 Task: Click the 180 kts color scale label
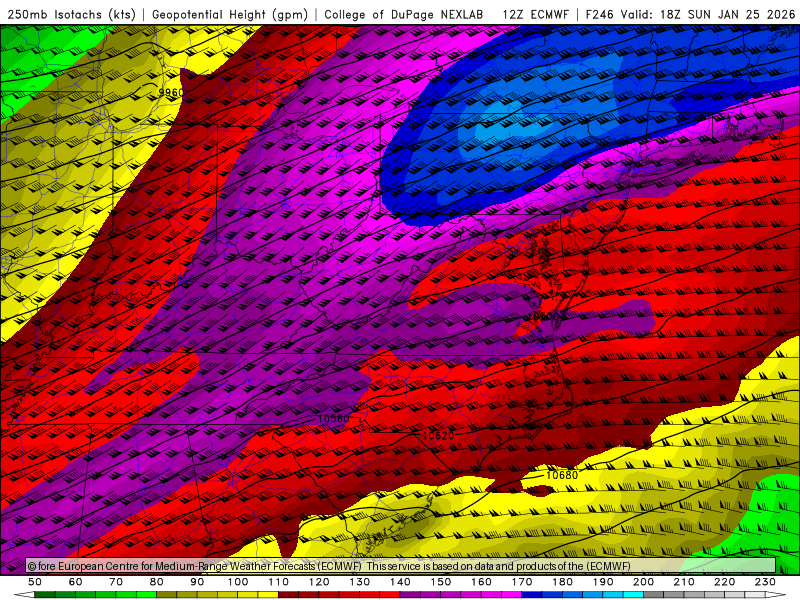click(x=562, y=582)
